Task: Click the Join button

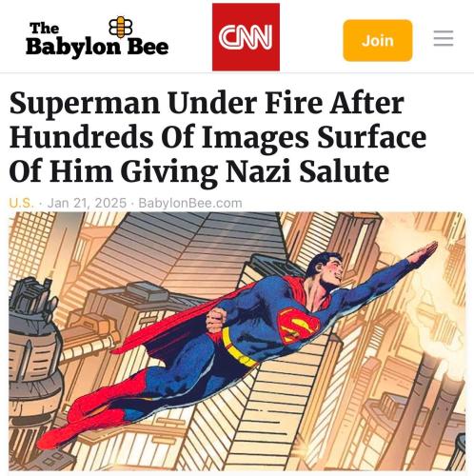Action: click(378, 40)
